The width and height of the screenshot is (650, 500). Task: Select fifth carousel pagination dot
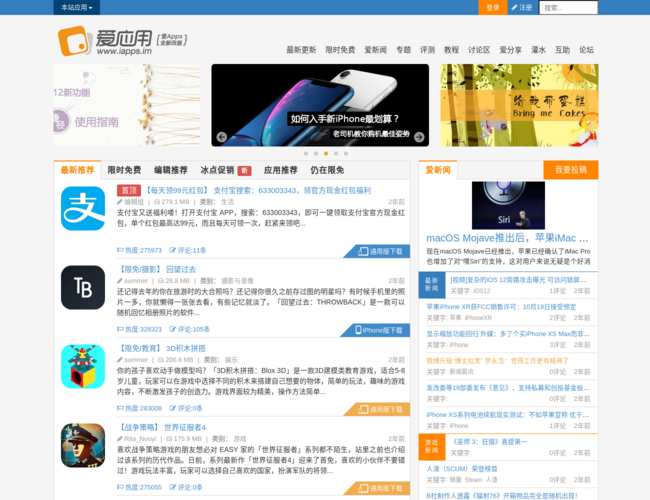[346, 153]
